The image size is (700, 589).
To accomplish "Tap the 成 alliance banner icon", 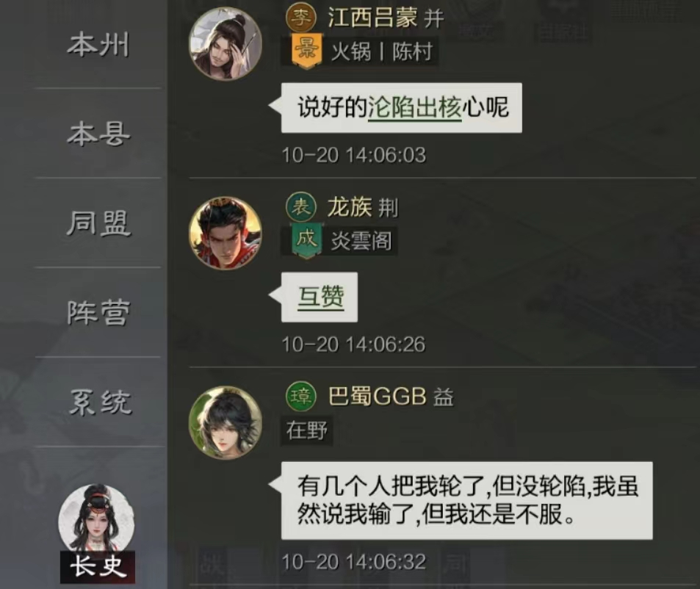I will 307,241.
